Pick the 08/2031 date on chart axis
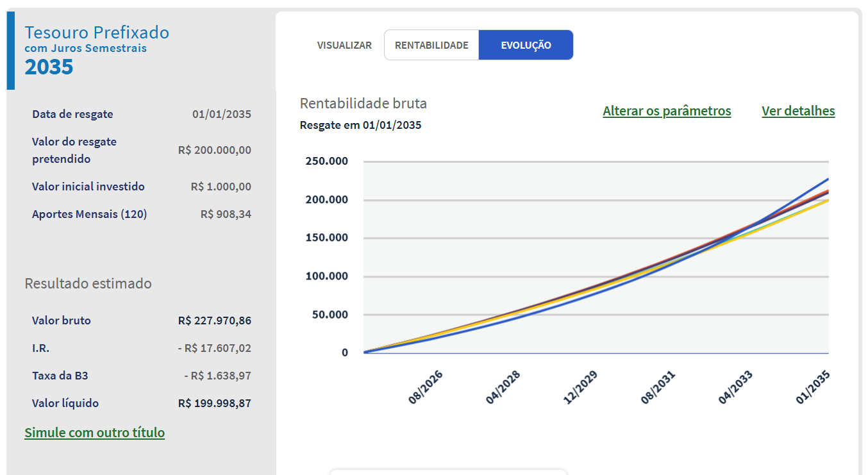The height and width of the screenshot is (475, 868). (658, 387)
